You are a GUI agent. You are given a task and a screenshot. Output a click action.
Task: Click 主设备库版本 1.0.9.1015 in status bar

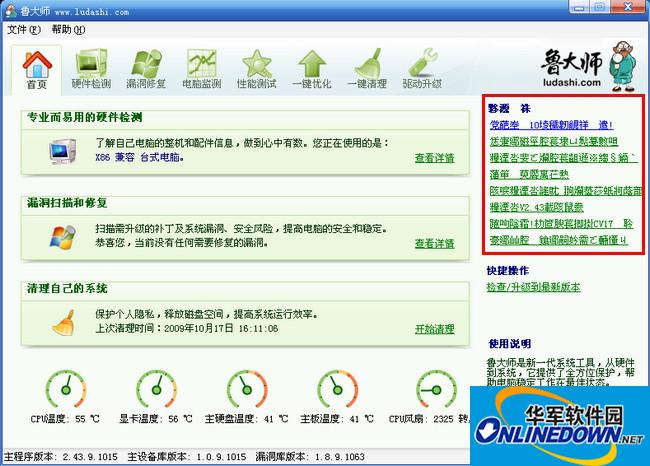(x=187, y=457)
